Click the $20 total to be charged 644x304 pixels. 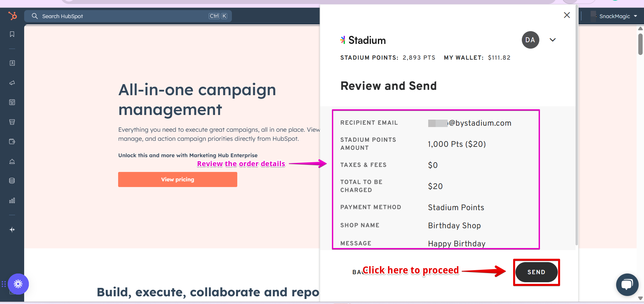pyautogui.click(x=435, y=186)
